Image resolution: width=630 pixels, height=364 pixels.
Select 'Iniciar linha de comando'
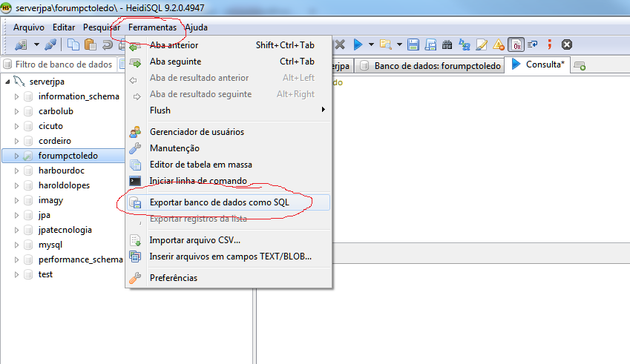[229, 181]
